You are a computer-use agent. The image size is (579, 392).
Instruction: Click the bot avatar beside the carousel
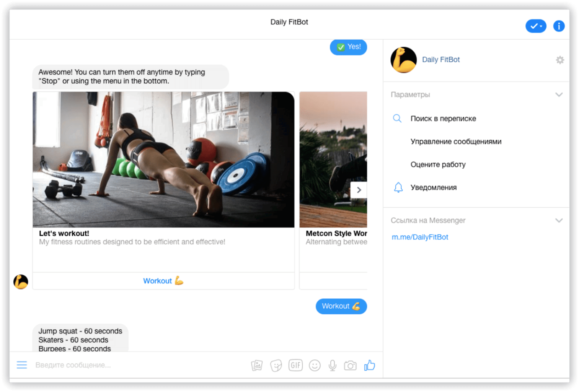(21, 282)
